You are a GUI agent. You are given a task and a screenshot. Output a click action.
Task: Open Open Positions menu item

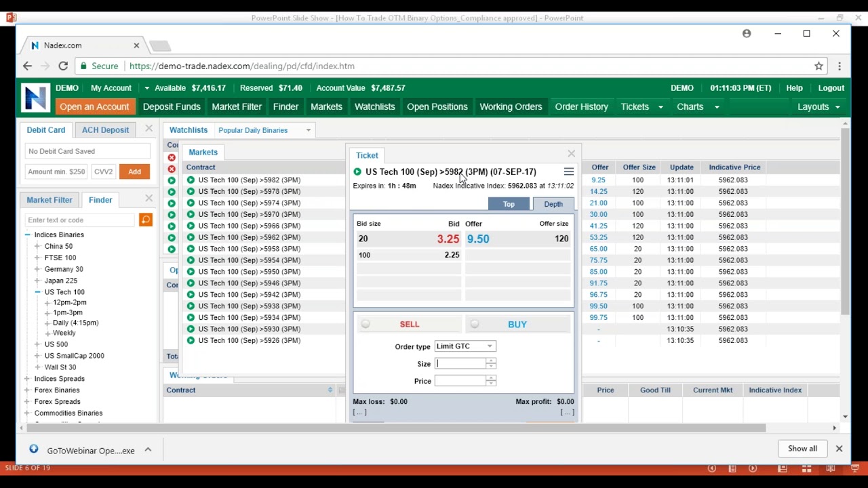pos(437,106)
